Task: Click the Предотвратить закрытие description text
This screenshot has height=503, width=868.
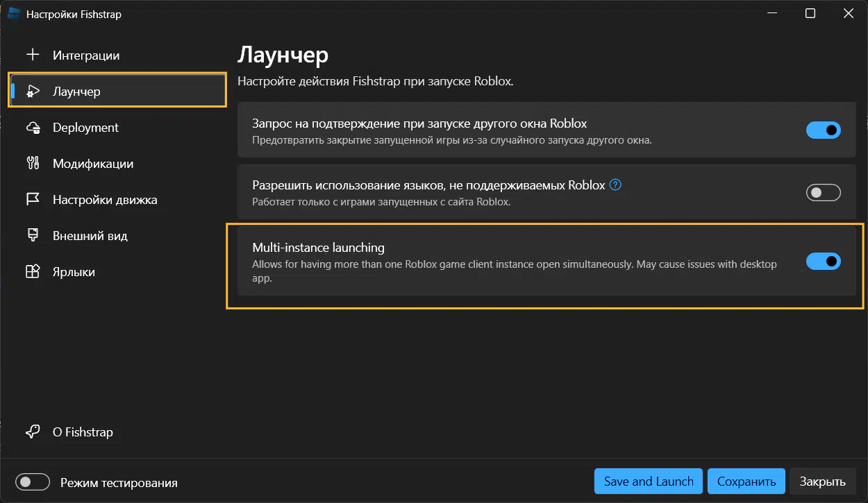Action: tap(451, 140)
